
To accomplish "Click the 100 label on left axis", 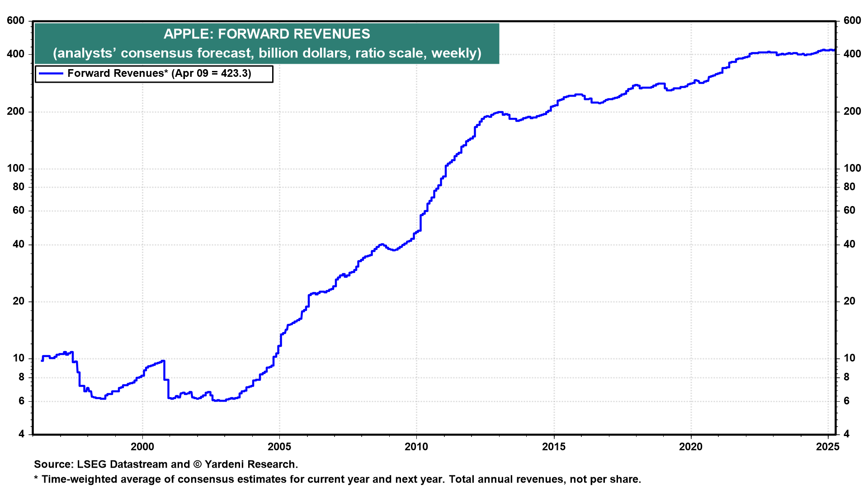I will click(16, 169).
